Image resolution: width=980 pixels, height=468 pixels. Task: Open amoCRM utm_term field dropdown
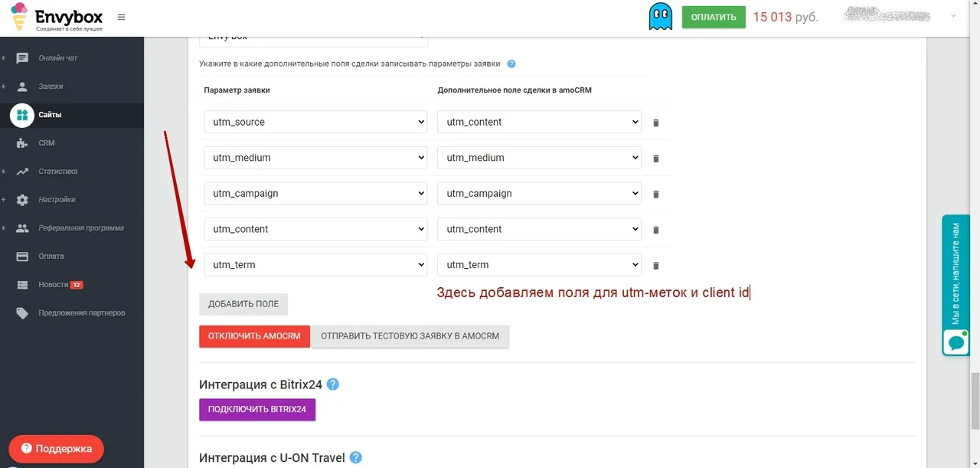tap(540, 265)
